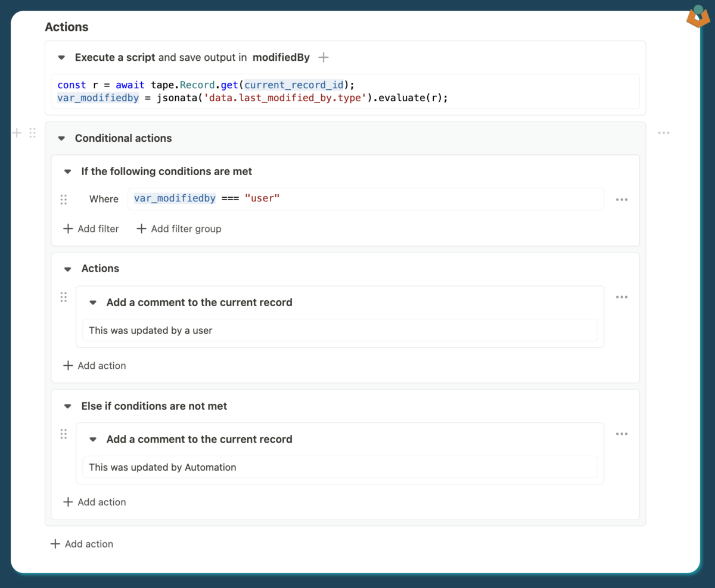Click drag handle for 'updated by a user' comment action
This screenshot has height=588, width=715.
(64, 297)
